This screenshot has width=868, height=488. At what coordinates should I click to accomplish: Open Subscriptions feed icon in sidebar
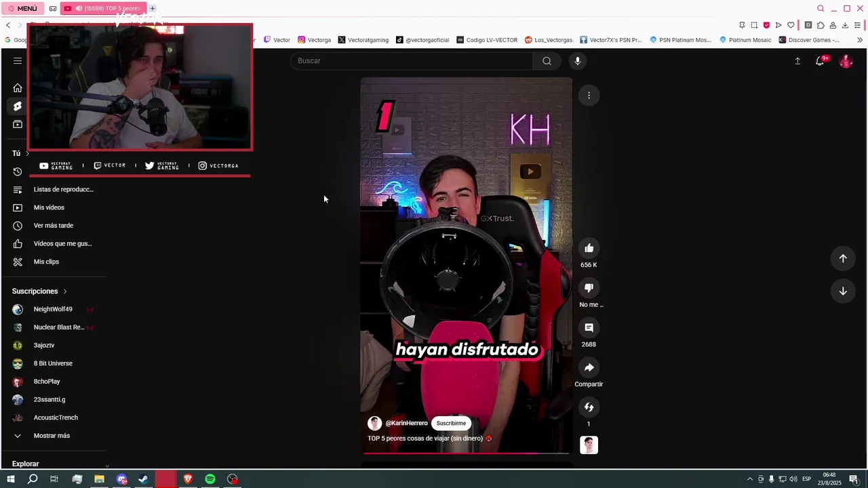[18, 124]
